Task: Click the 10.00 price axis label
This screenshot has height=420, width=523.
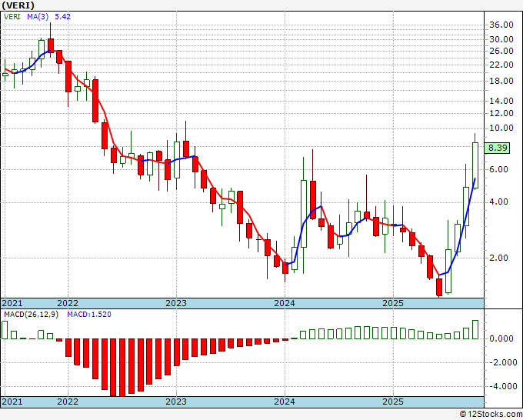Action: (x=501, y=128)
